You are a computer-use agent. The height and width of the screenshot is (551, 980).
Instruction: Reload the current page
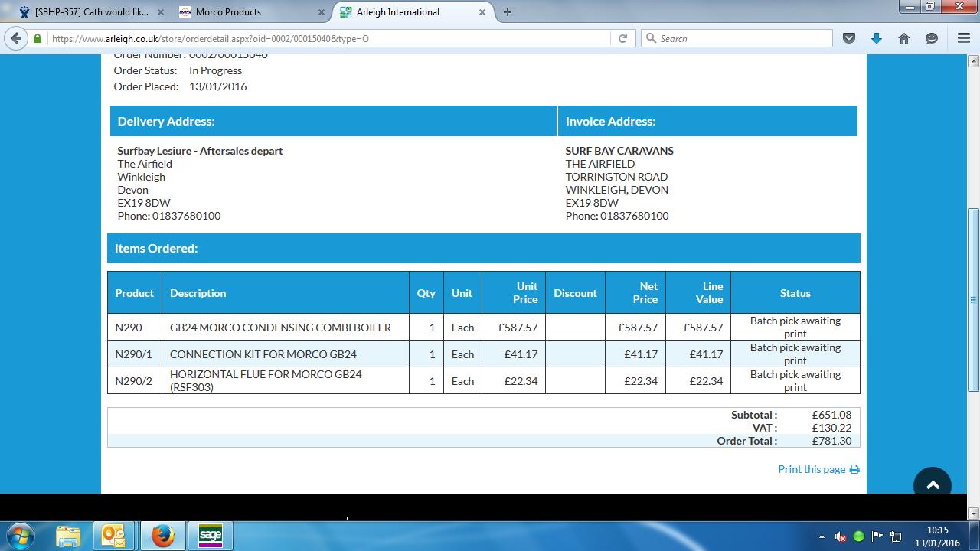tap(622, 38)
